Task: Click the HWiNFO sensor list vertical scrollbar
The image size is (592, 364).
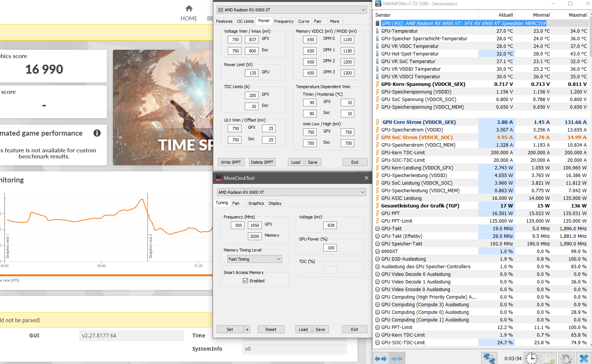Action: (x=590, y=179)
